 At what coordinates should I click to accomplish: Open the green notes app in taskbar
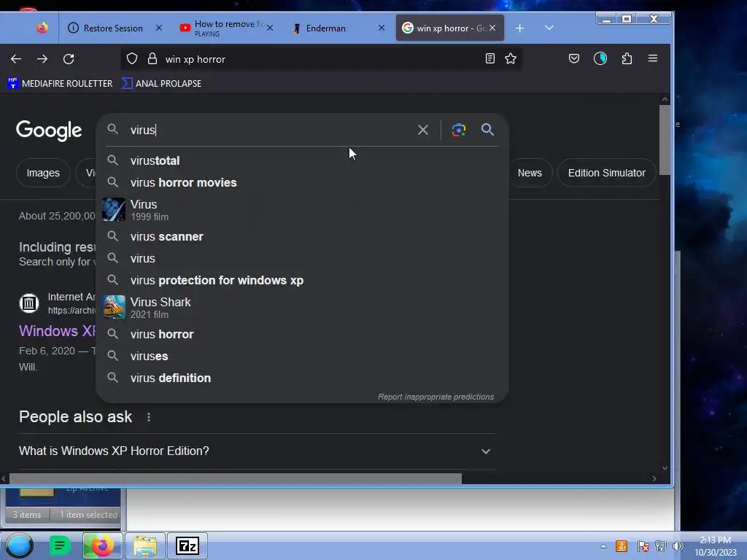point(60,545)
